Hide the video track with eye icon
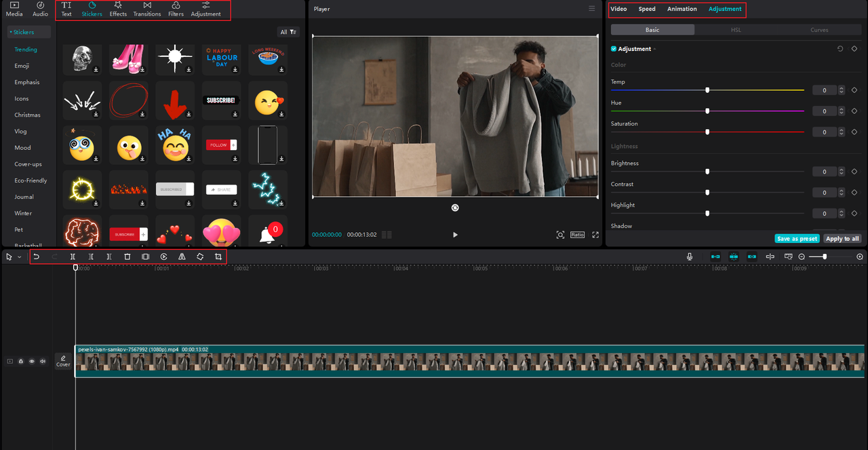The height and width of the screenshot is (450, 868). [x=31, y=361]
